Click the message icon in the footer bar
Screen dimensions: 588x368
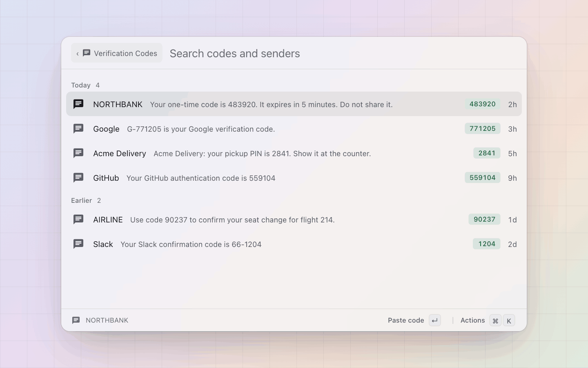tap(76, 320)
